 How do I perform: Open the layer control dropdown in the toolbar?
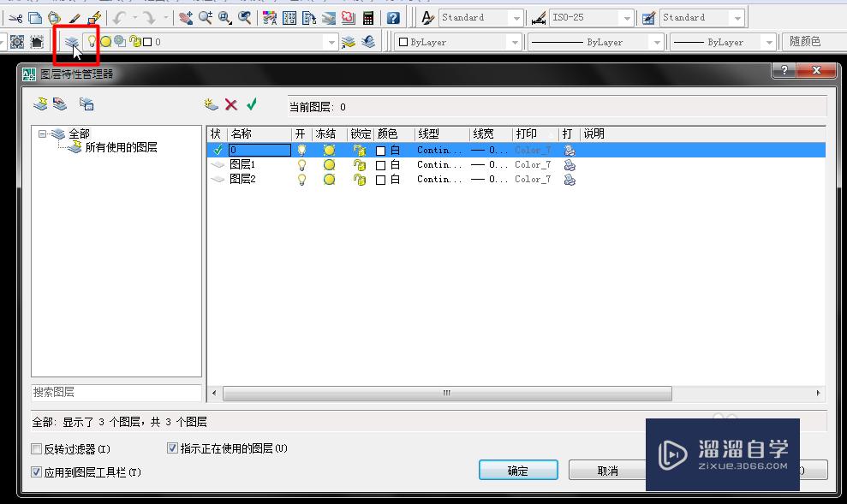(x=331, y=39)
